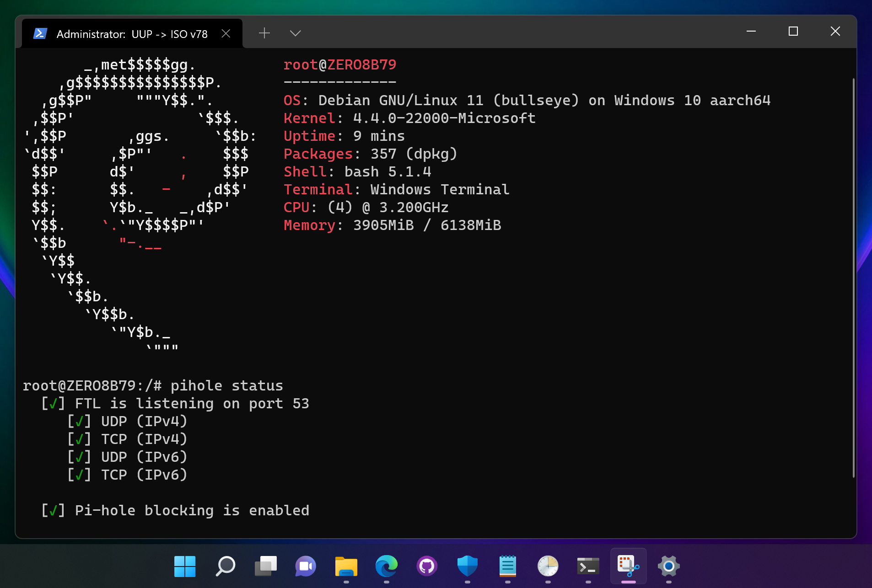Close the "UUP -> ISO v78" tab

pyautogui.click(x=226, y=33)
